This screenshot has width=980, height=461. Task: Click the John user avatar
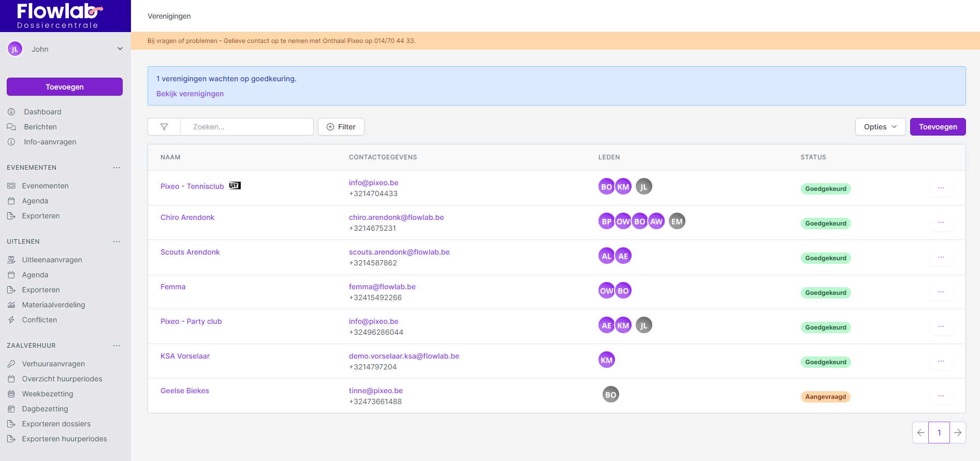(x=15, y=49)
